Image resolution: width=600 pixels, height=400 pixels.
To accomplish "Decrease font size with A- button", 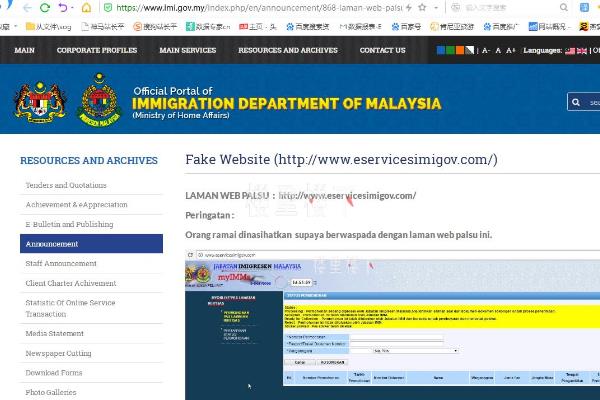I will click(486, 50).
